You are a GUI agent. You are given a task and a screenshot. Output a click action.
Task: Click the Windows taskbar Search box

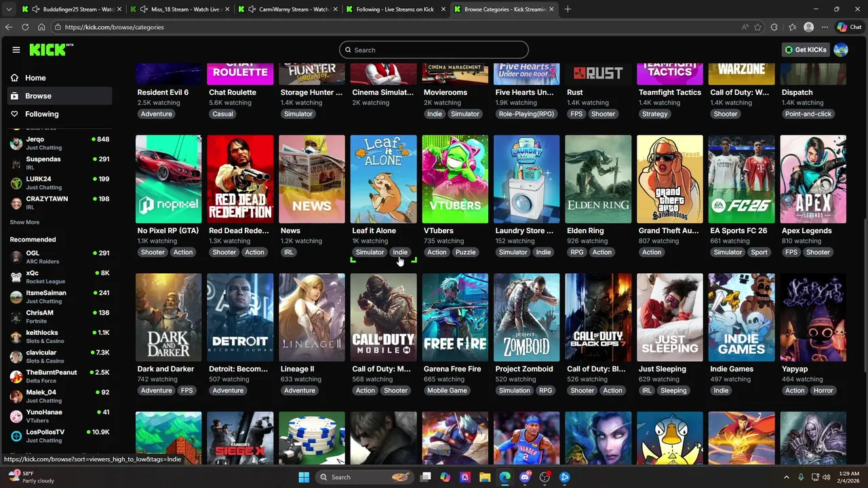[364, 477]
